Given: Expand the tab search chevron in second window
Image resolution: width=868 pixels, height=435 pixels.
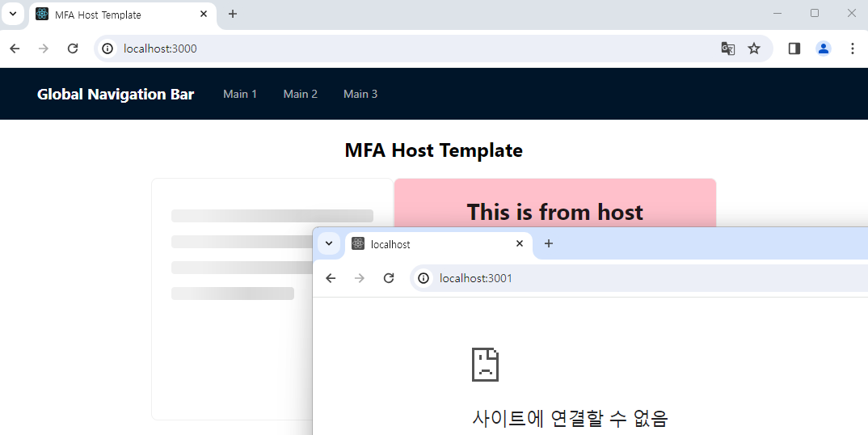Looking at the screenshot, I should pyautogui.click(x=329, y=243).
